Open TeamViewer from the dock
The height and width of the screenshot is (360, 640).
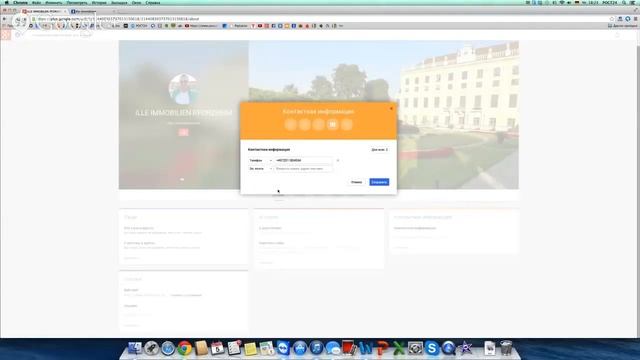pyautogui.click(x=283, y=348)
